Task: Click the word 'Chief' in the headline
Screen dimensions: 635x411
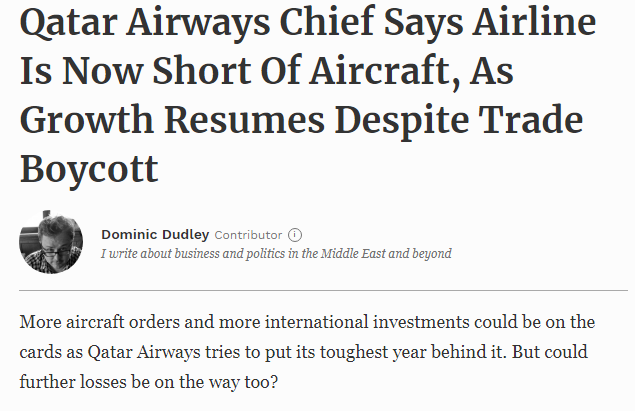Action: (327, 21)
